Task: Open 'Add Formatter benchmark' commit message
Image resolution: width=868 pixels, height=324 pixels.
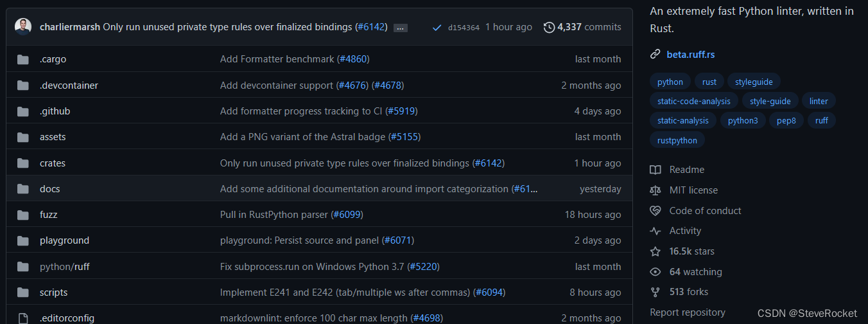Action: (277, 59)
